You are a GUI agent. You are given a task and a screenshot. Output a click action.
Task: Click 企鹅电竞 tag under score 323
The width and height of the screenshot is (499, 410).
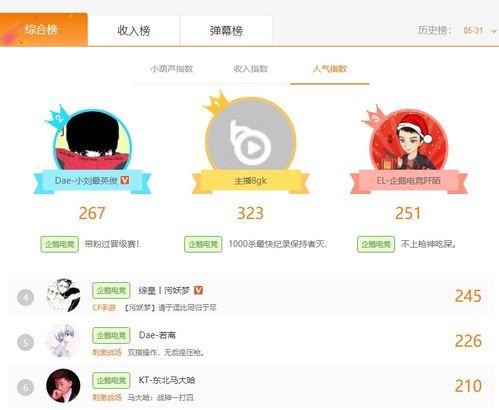click(x=203, y=244)
